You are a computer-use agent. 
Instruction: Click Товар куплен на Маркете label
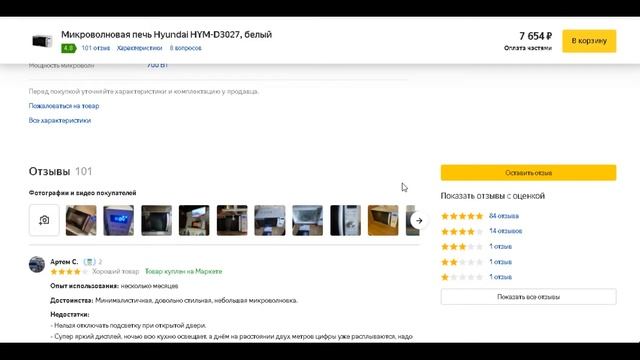click(184, 271)
